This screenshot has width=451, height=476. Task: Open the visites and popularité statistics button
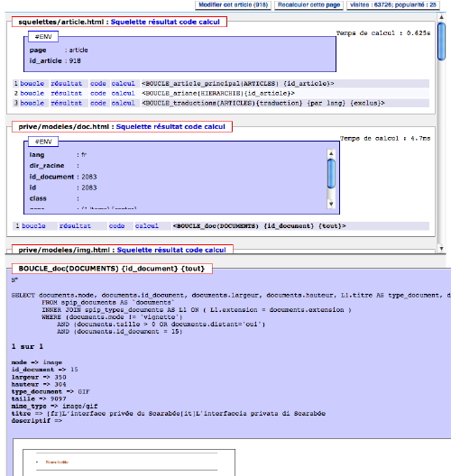coord(393,5)
